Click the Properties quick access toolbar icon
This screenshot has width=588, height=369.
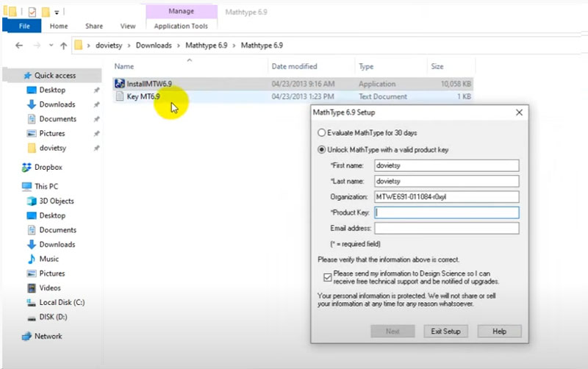click(x=32, y=12)
